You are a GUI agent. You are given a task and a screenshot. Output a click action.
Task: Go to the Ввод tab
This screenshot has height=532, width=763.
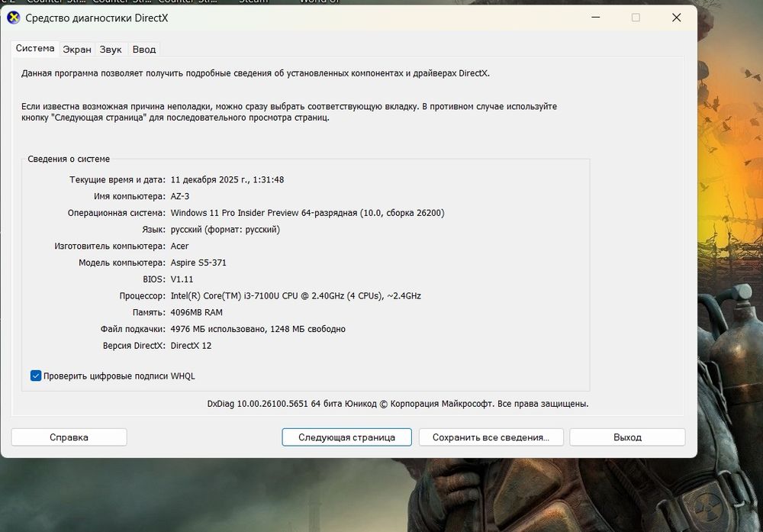point(144,49)
